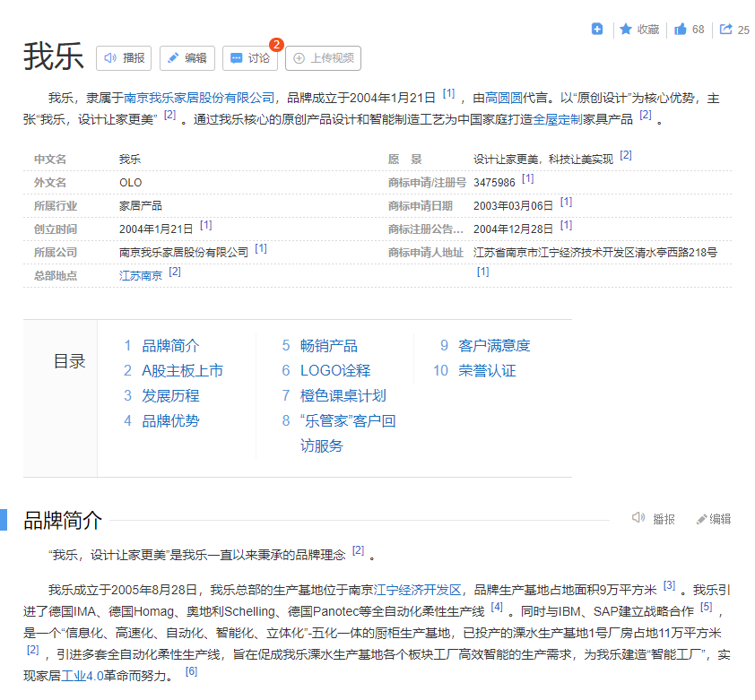755x700 pixels.
Task: Go to catalog item 4 品牌优势
Action: pos(170,420)
